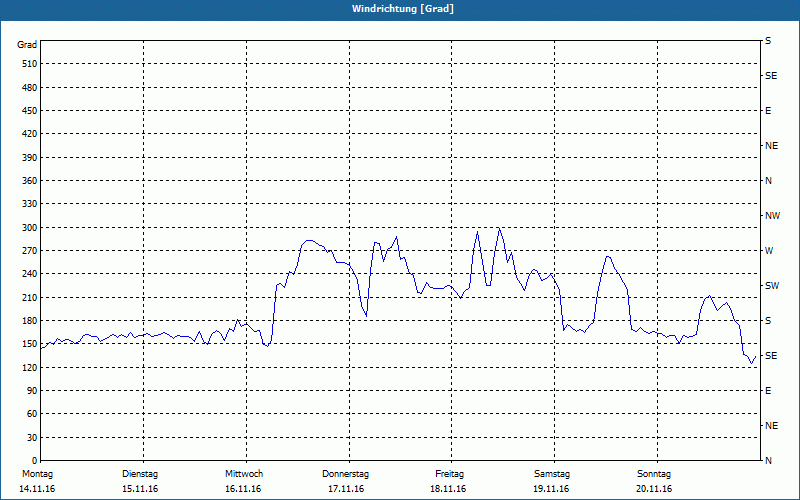Viewport: 800px width, 500px height.
Task: Click the 'Grad' axis unit label
Action: click(x=27, y=45)
